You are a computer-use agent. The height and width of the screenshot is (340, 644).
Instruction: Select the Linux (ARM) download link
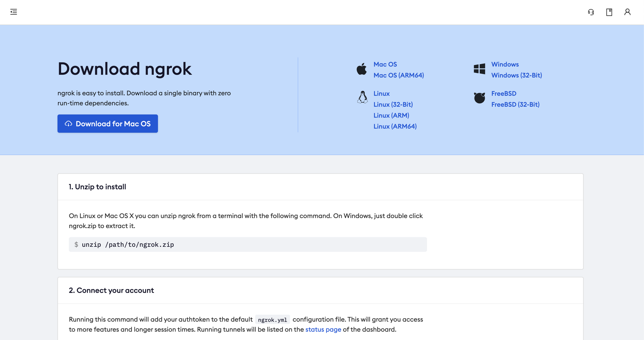[x=391, y=115]
